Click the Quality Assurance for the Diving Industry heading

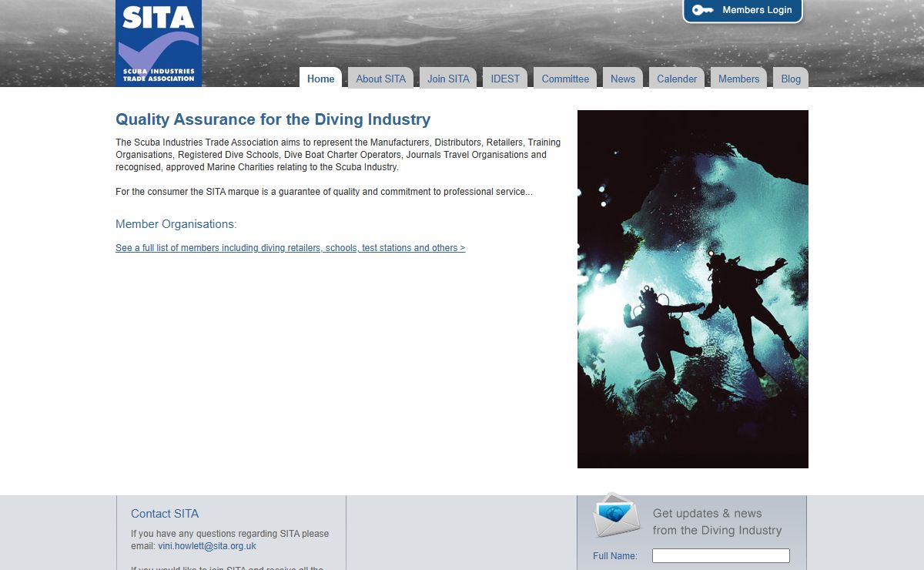pyautogui.click(x=273, y=119)
